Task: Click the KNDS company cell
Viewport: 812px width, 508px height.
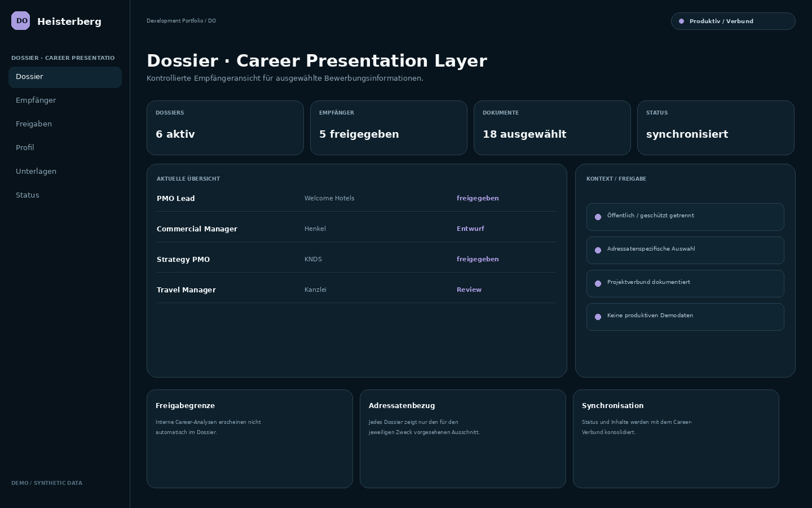Action: tap(313, 260)
